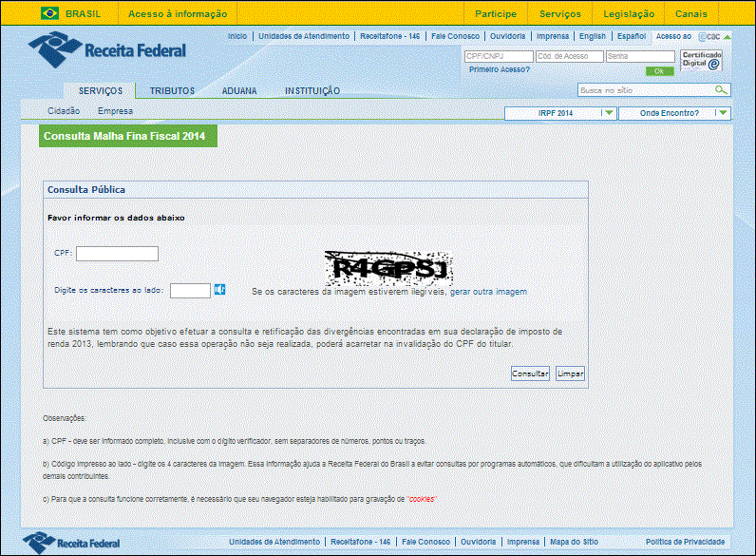Click the red 'cookies' word
This screenshot has width=756, height=556.
click(x=422, y=499)
